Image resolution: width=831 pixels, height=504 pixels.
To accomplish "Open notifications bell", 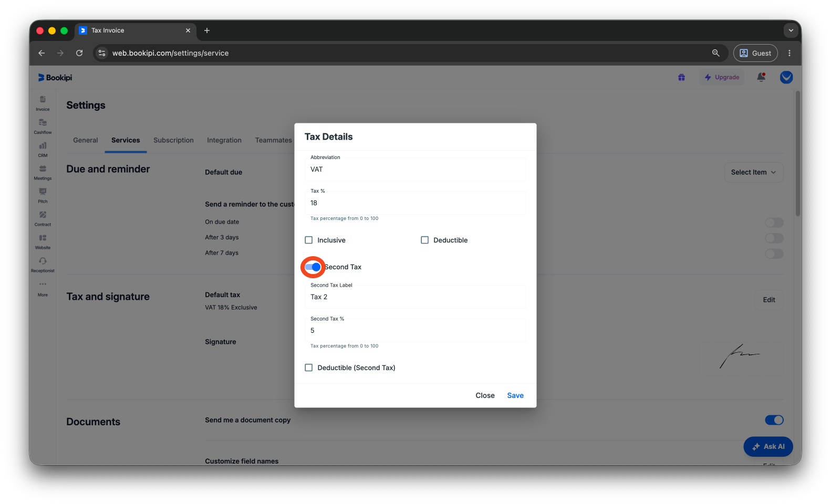I will tap(761, 77).
